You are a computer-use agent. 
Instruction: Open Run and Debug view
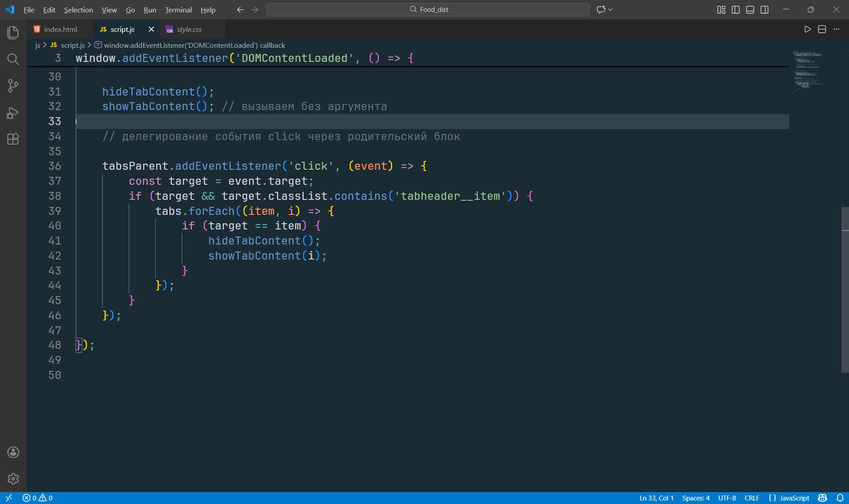click(13, 113)
